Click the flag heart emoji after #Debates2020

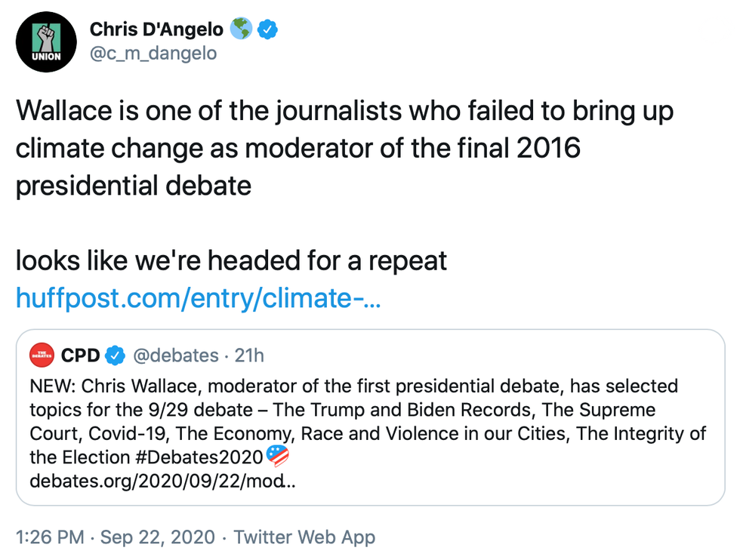tap(278, 457)
